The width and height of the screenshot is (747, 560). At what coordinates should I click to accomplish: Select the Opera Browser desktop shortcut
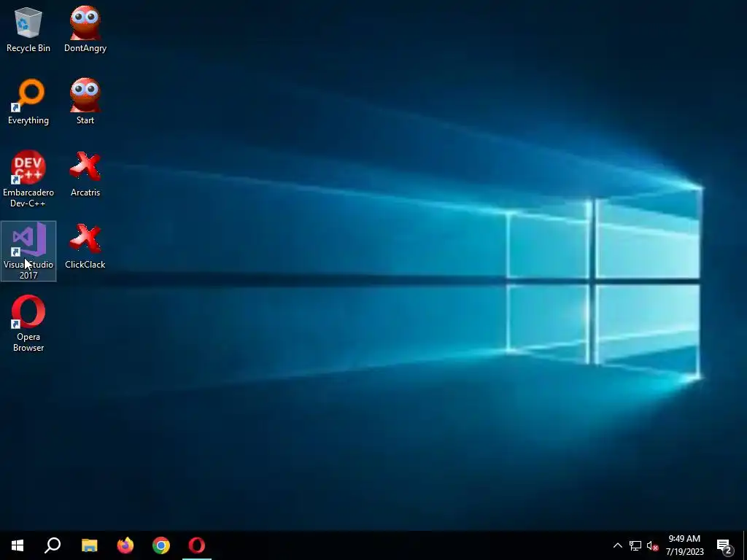(x=28, y=324)
